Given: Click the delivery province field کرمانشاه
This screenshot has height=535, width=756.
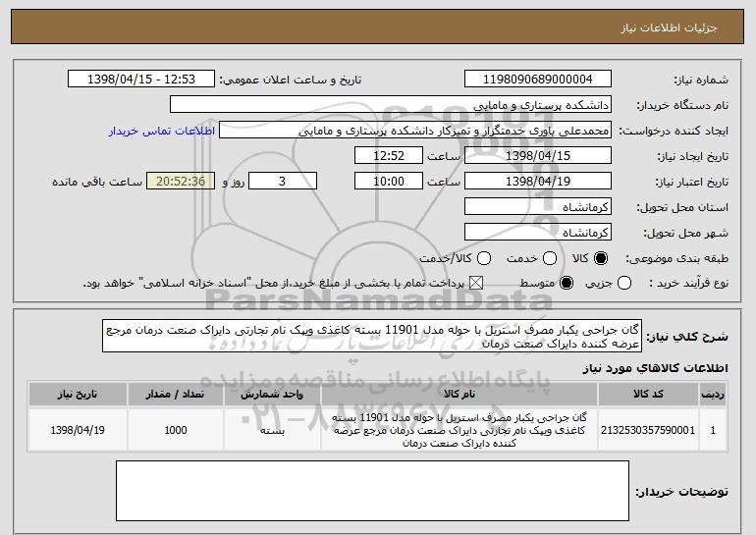Looking at the screenshot, I should coord(538,207).
